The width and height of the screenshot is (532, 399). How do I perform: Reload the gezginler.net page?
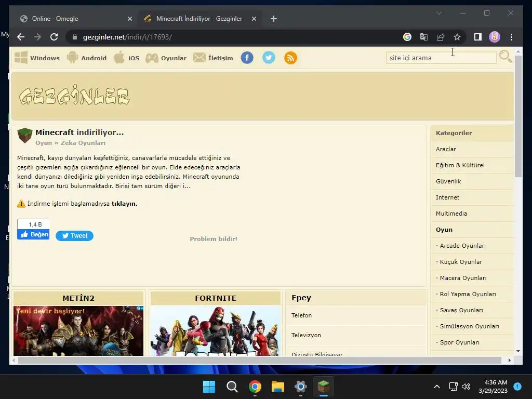click(x=54, y=37)
